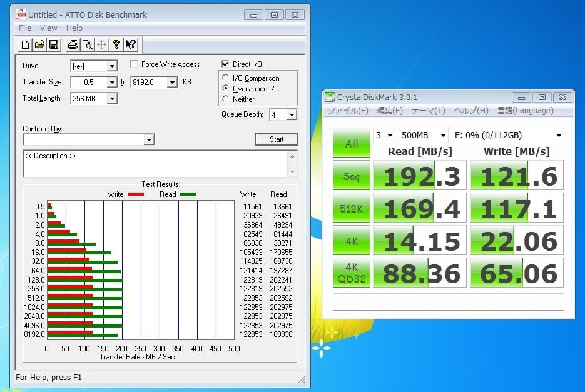
Task: Open CrystalDiskMark test count dropdown 3
Action: 384,135
